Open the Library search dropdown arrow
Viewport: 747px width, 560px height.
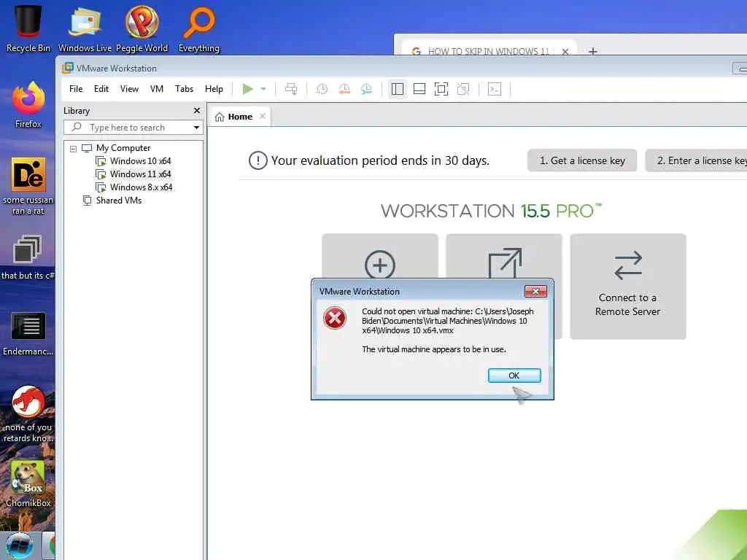point(196,128)
